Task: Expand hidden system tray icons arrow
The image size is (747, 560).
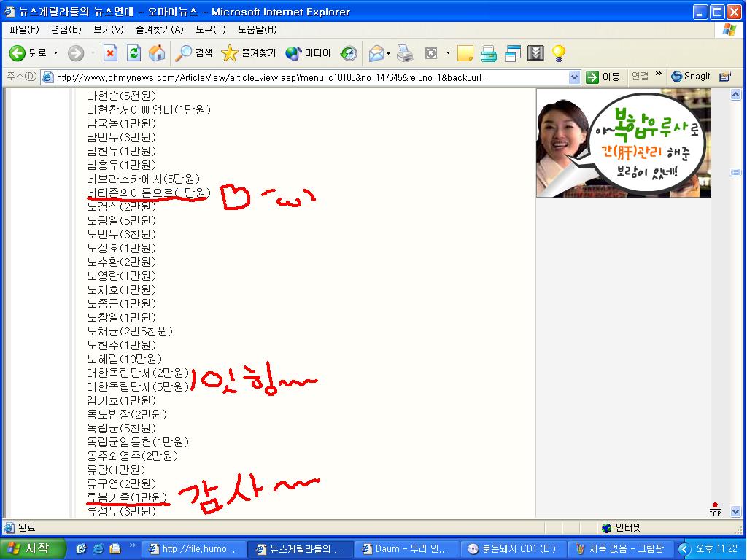Action: coord(684,549)
